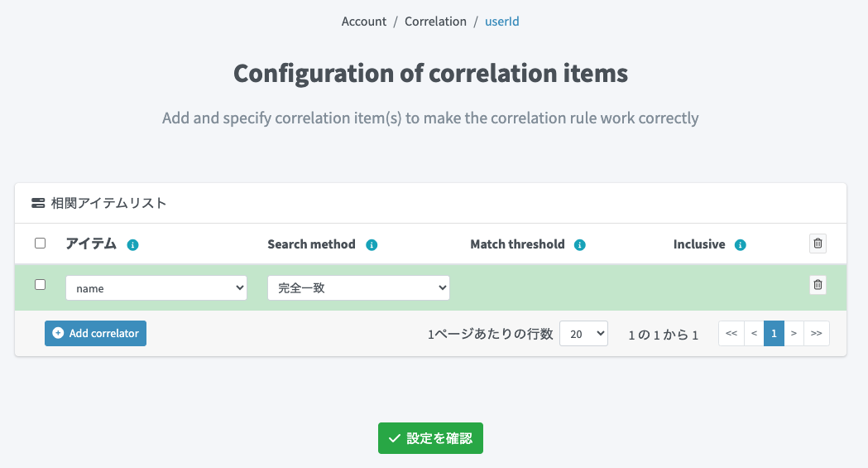
Task: Click the 相関アイテムリスト list icon
Action: click(x=38, y=203)
